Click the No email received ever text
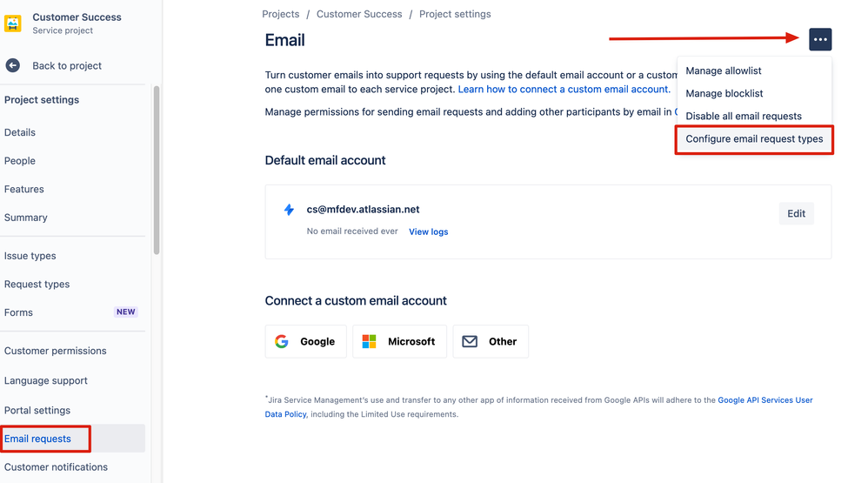Screen dimensions: 868x483 tap(352, 231)
